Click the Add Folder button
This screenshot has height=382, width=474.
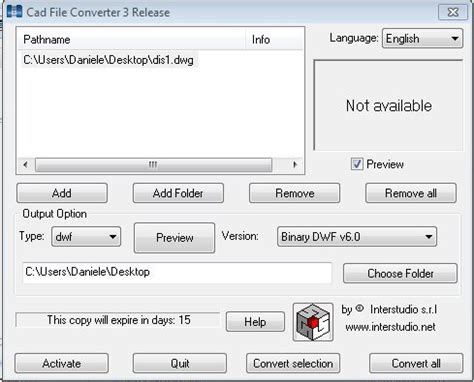click(178, 193)
